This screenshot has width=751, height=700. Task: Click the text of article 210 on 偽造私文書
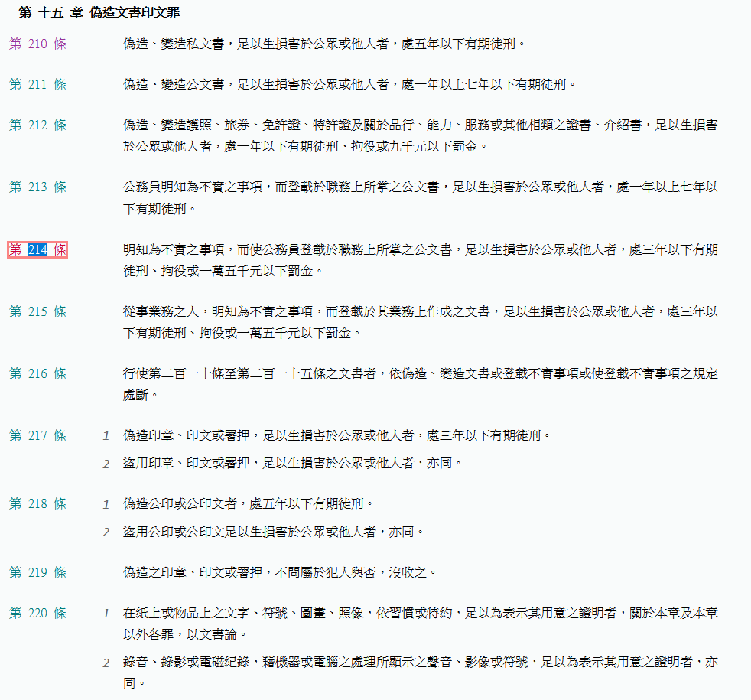click(324, 44)
